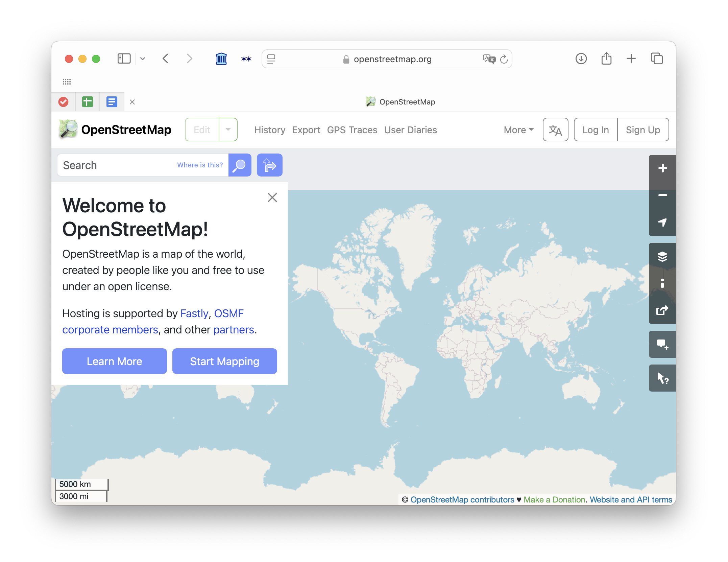
Task: Expand the Edit dropdown arrow
Action: point(228,130)
